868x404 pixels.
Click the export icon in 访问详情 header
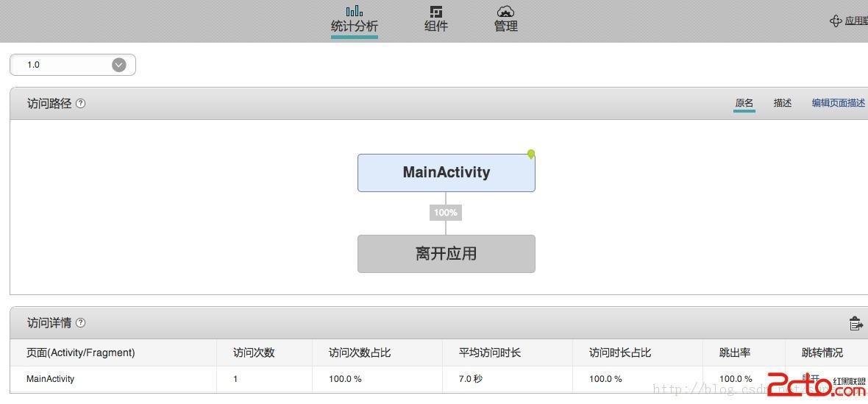pyautogui.click(x=855, y=323)
